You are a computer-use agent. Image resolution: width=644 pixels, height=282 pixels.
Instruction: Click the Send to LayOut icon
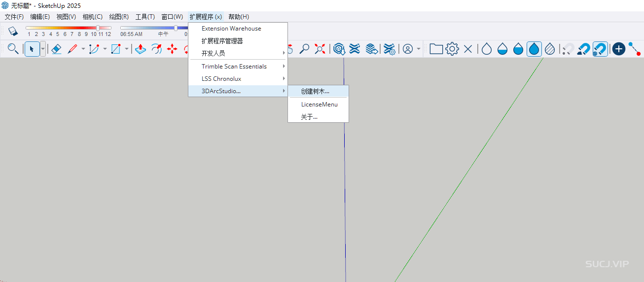coord(372,49)
